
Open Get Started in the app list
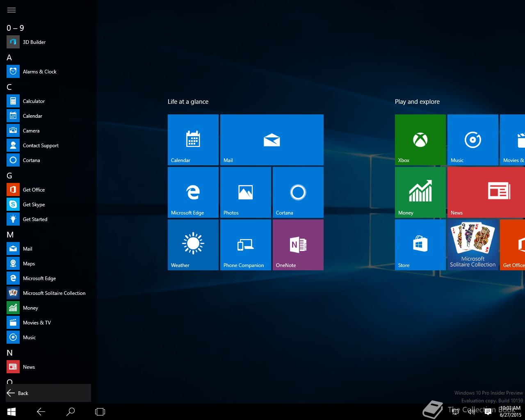[48, 219]
